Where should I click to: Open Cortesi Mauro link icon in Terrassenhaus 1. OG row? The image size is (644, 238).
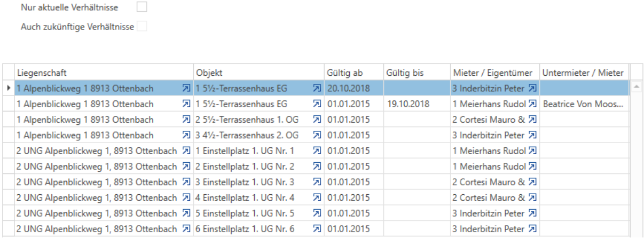pyautogui.click(x=532, y=120)
